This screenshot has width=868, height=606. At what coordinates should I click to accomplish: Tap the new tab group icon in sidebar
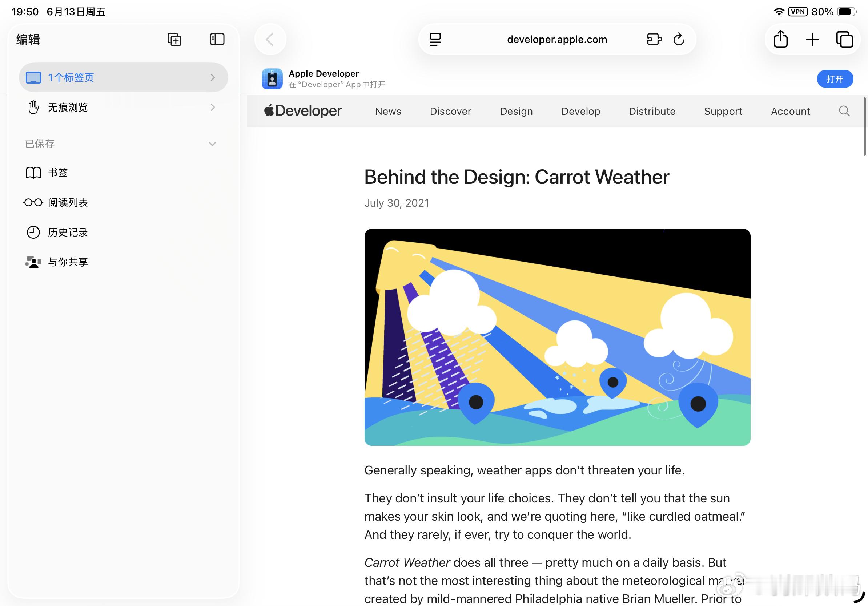click(174, 39)
